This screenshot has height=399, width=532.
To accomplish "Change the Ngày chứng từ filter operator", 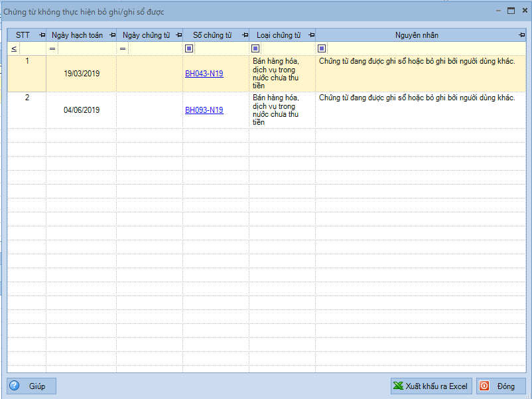I will (123, 48).
